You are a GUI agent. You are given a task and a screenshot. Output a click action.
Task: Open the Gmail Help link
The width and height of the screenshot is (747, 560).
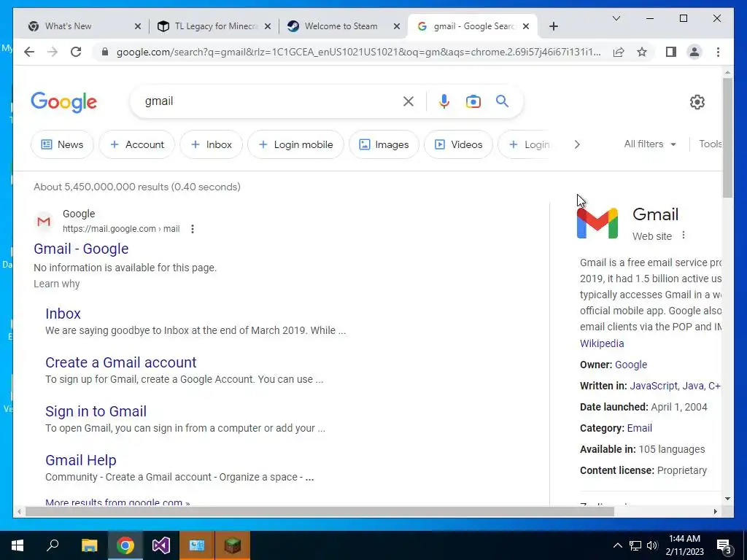tap(80, 461)
